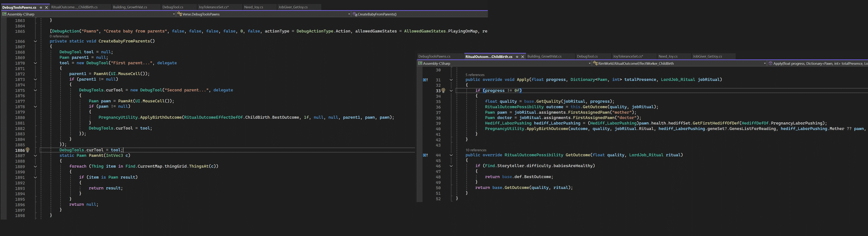
Task: Collapse the CreateBabyFromParents method at line 1866
Action: [35, 41]
